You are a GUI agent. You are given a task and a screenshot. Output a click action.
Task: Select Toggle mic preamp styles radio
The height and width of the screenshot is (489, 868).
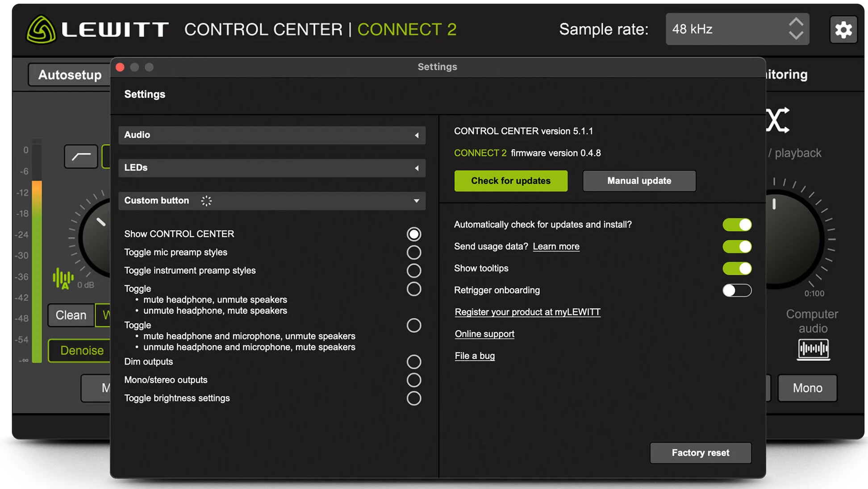click(413, 252)
